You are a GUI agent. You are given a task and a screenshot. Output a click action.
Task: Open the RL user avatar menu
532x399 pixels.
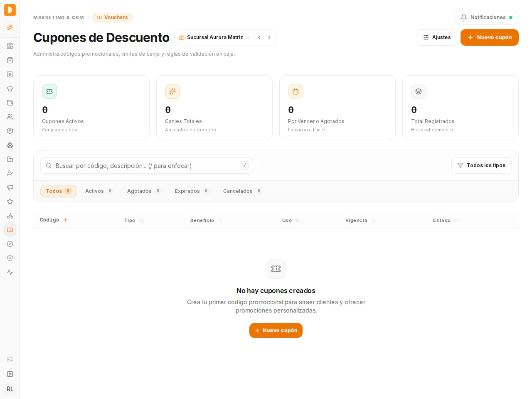(x=10, y=389)
